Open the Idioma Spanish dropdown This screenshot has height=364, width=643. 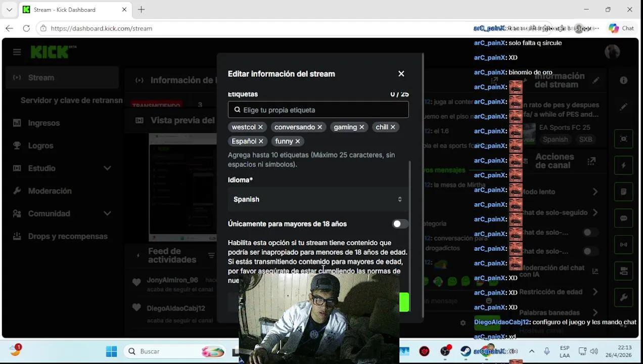pos(318,199)
